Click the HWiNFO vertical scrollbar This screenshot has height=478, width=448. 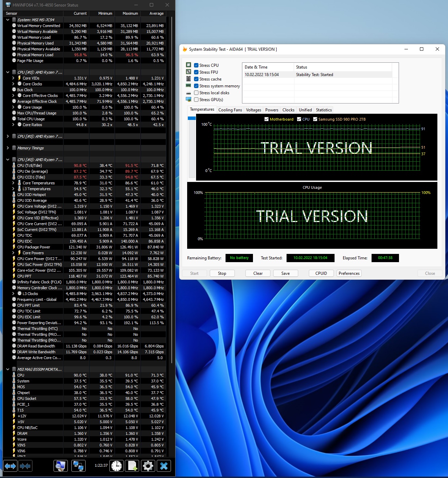[x=172, y=190]
